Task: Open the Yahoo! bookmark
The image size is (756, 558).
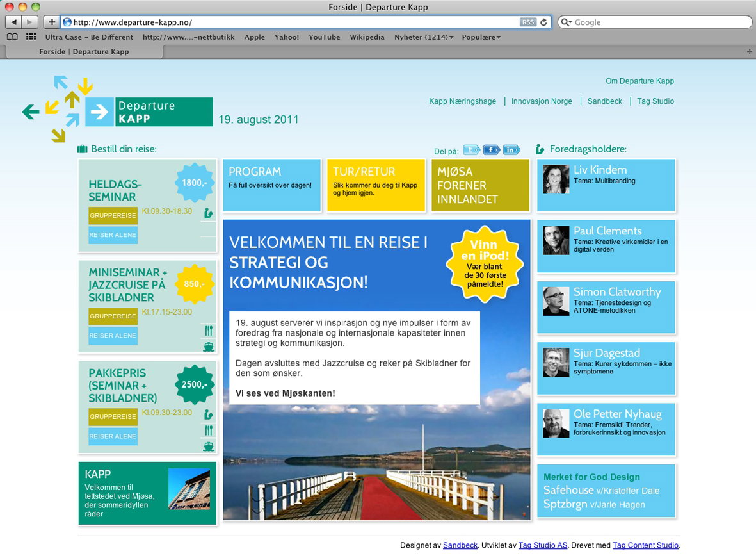Action: coord(286,37)
